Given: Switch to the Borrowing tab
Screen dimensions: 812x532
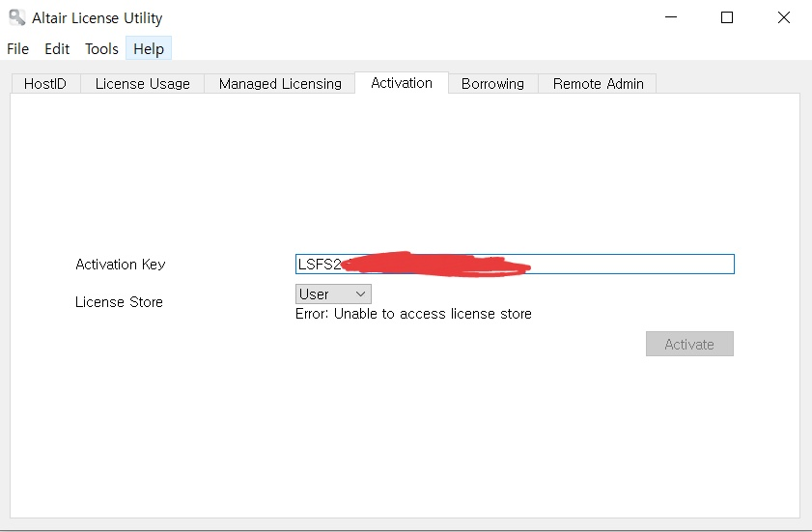Looking at the screenshot, I should click(493, 83).
